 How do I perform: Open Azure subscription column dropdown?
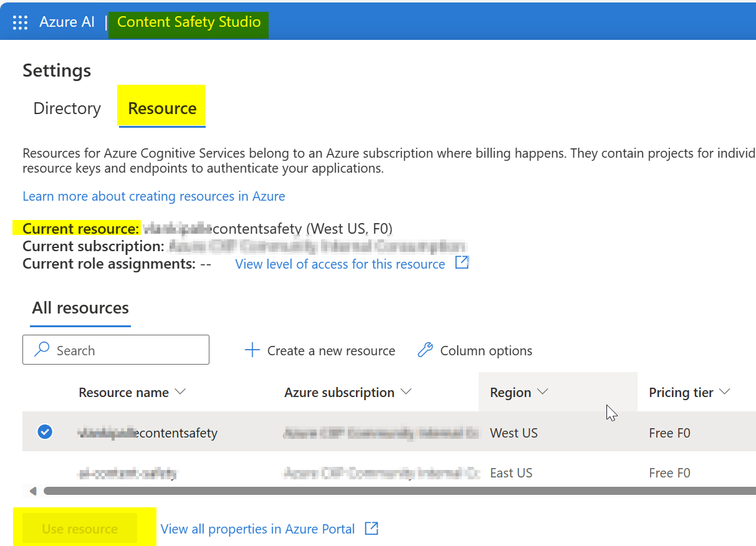[x=406, y=392]
